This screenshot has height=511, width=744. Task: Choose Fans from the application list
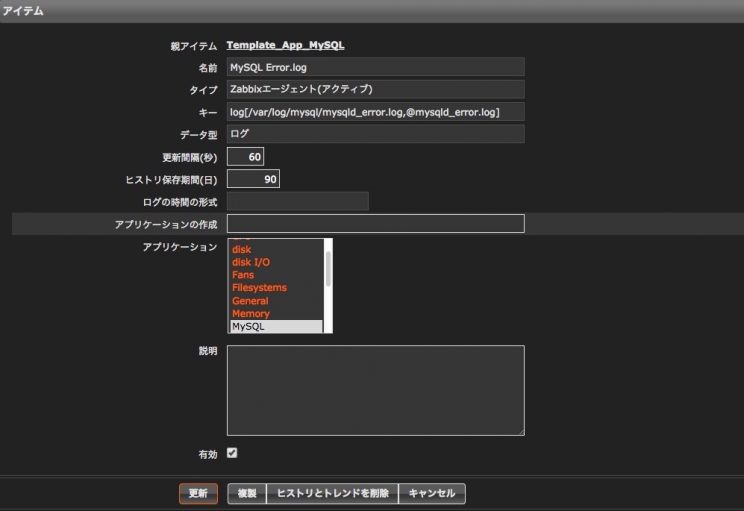[x=243, y=275]
